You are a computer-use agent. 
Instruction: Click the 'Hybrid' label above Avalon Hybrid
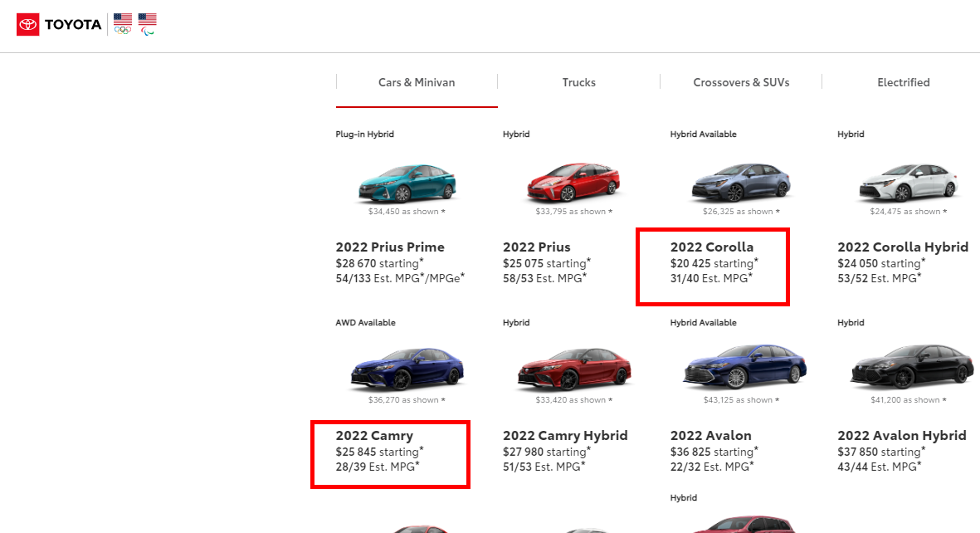851,323
